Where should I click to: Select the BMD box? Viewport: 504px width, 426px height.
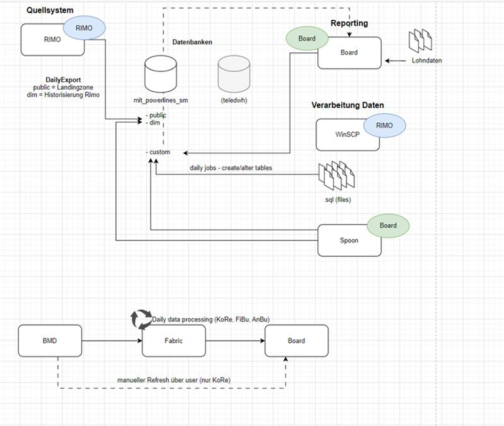(x=50, y=341)
